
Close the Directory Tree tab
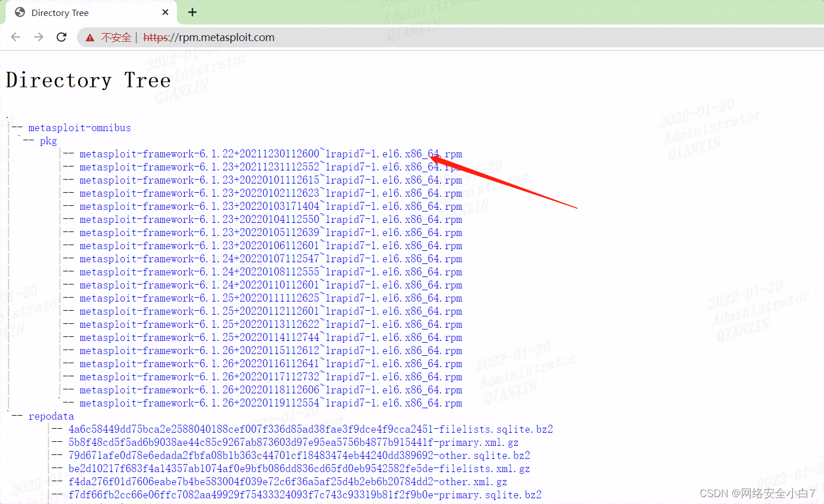[x=165, y=12]
